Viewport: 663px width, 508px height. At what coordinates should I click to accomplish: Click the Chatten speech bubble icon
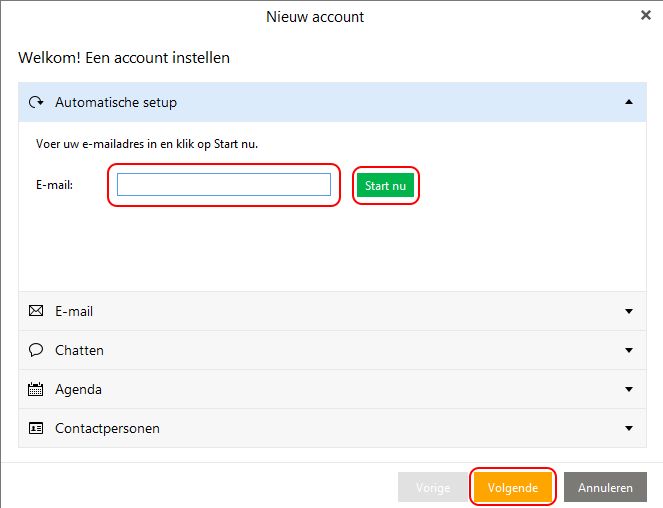pyautogui.click(x=36, y=350)
